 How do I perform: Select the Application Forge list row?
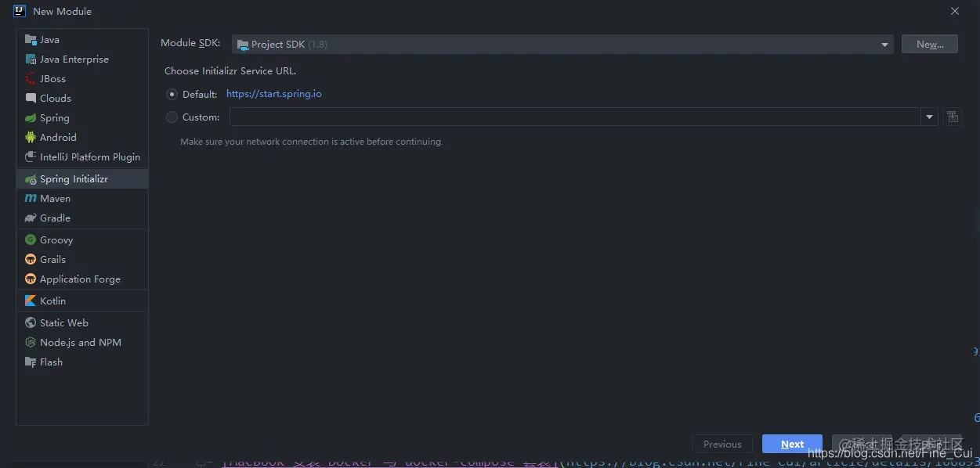82,279
